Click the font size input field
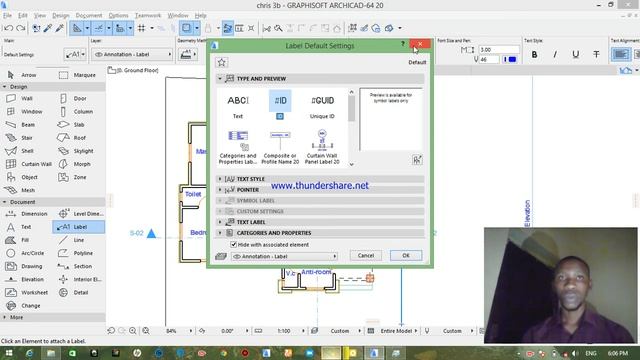The height and width of the screenshot is (360, 640). click(x=499, y=49)
